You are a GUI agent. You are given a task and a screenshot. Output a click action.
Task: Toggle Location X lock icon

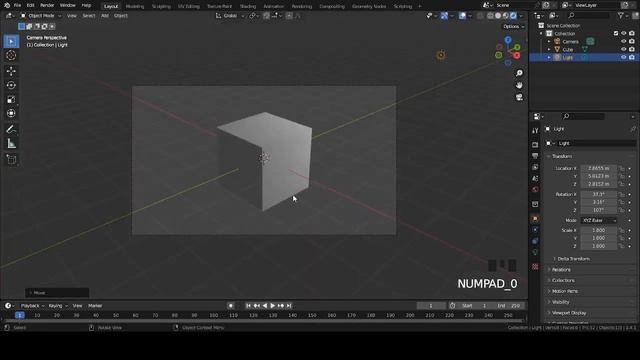pos(622,168)
